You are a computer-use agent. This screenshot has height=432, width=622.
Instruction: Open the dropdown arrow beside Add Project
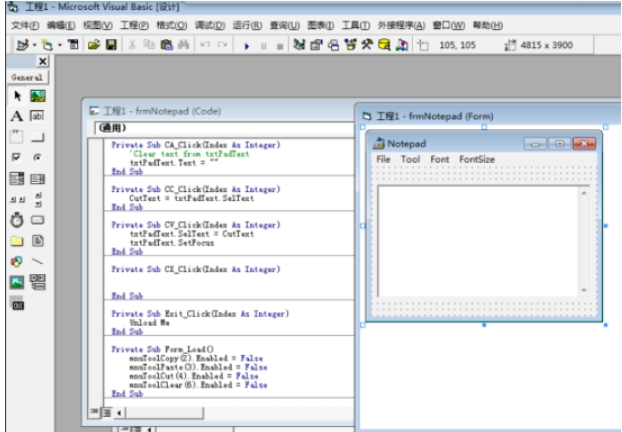(35, 45)
